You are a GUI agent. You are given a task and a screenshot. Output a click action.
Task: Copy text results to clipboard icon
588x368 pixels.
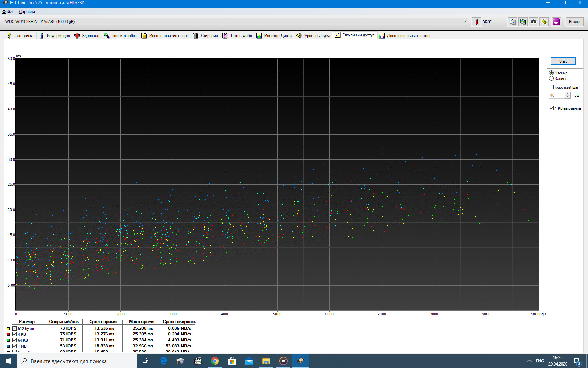[x=512, y=22]
